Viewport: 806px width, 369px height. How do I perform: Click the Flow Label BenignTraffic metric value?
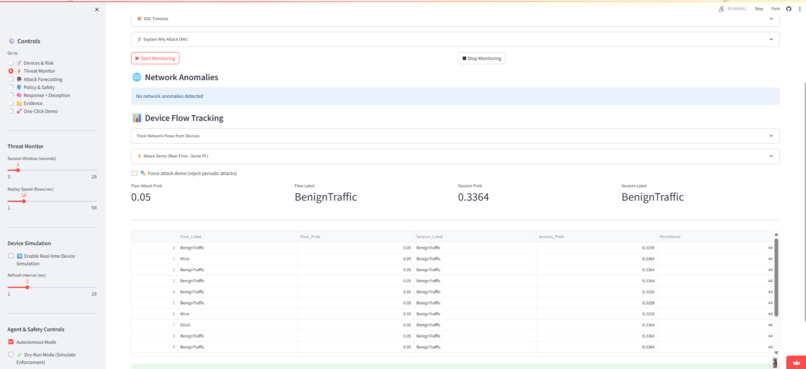coord(326,197)
